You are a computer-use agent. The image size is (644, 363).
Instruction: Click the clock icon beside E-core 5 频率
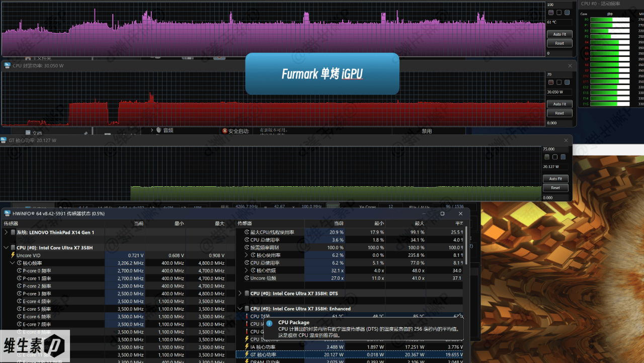pos(19,309)
